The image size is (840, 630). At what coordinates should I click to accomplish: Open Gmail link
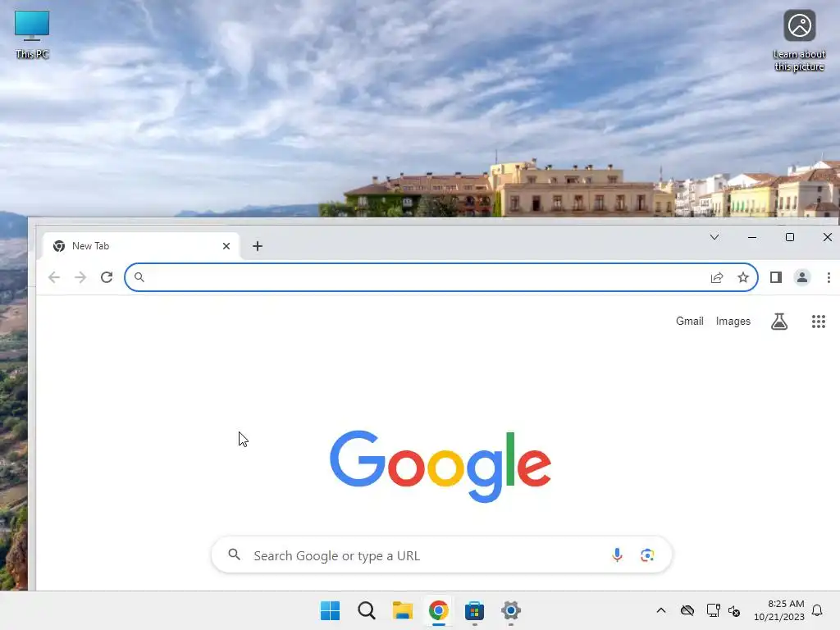coord(689,321)
